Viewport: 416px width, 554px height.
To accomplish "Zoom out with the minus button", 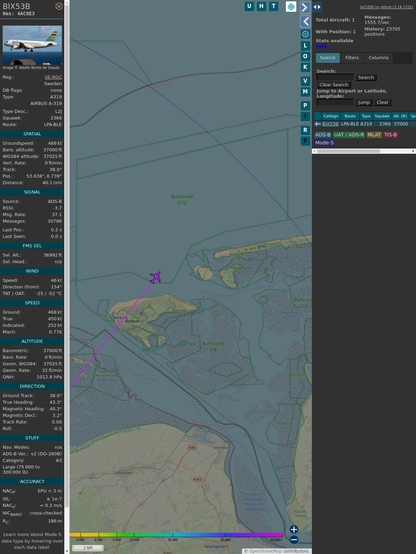I will click(294, 540).
